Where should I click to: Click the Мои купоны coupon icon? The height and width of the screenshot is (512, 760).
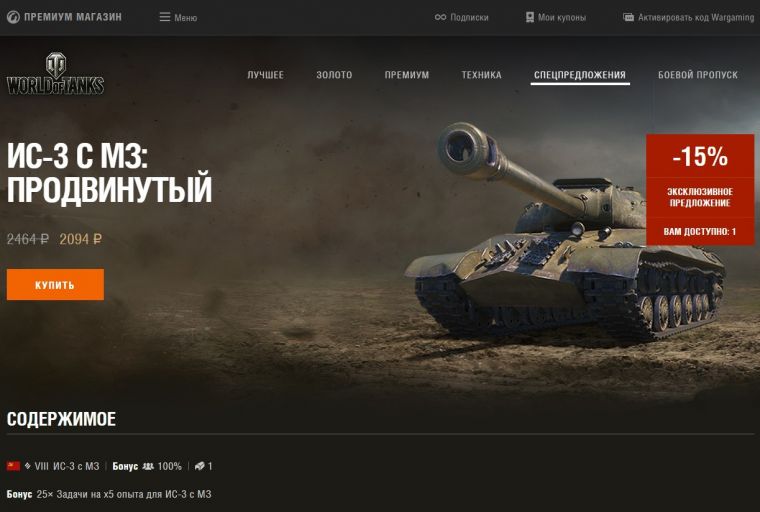pos(530,17)
